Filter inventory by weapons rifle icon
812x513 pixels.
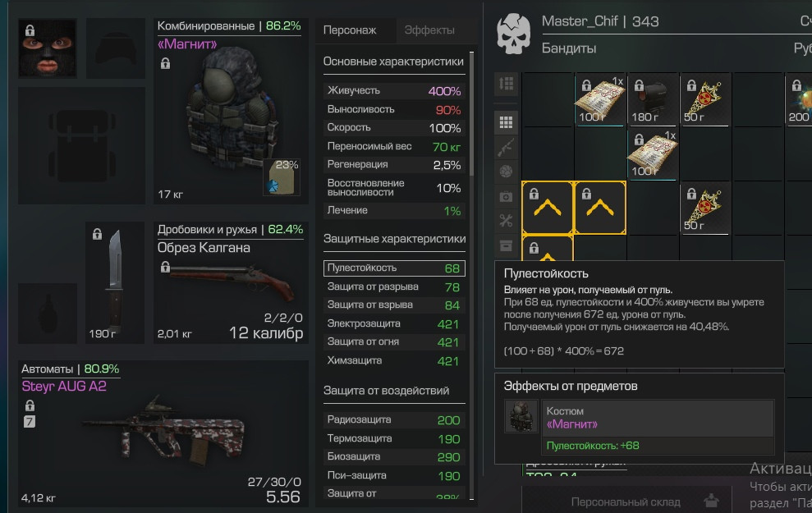(x=506, y=147)
